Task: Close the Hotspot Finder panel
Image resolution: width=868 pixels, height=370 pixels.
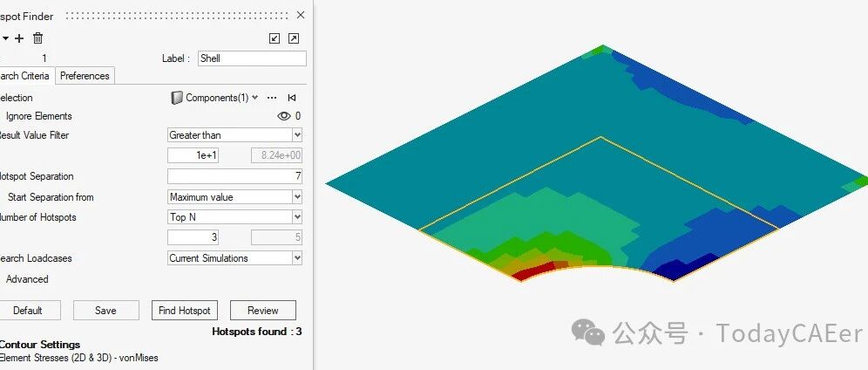Action: point(301,15)
